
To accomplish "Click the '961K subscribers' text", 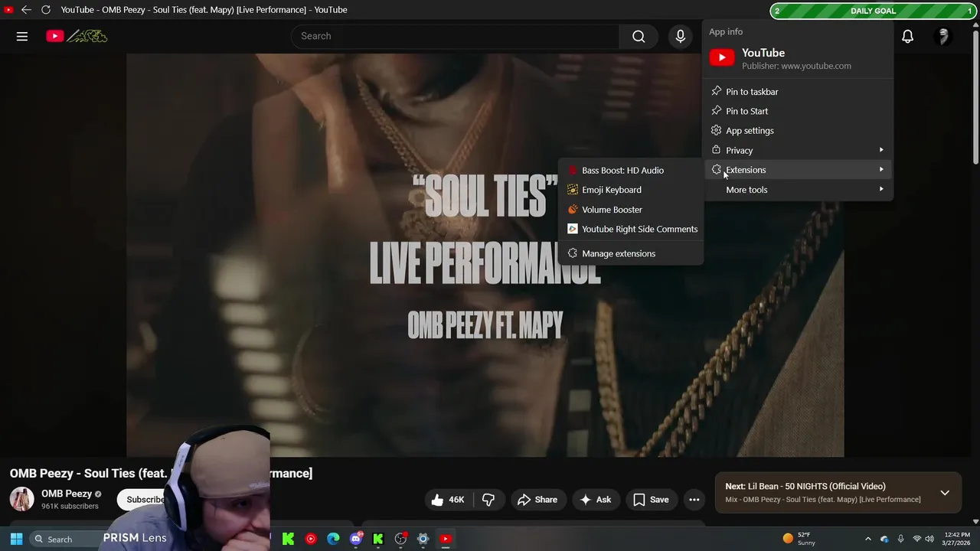I will click(x=70, y=506).
